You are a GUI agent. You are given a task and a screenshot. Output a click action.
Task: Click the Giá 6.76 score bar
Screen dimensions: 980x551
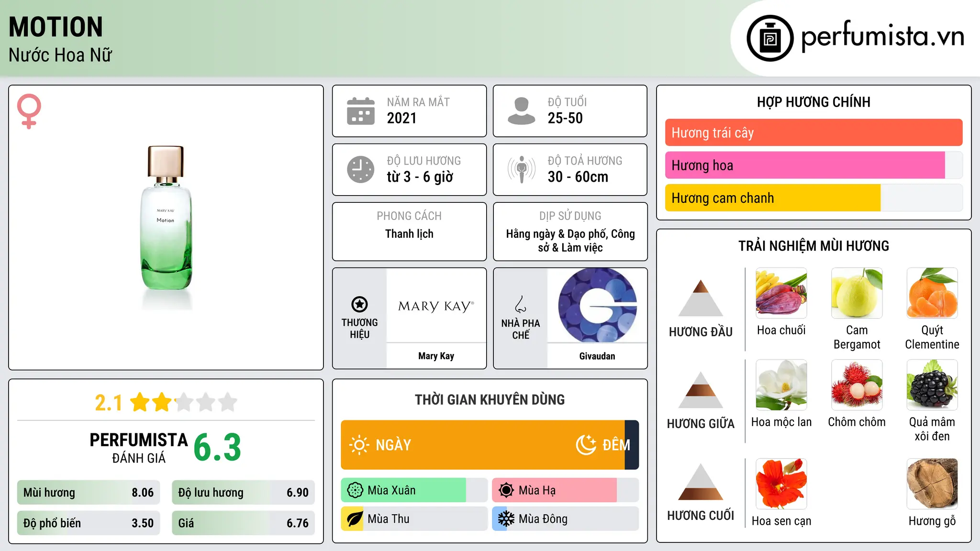243,523
